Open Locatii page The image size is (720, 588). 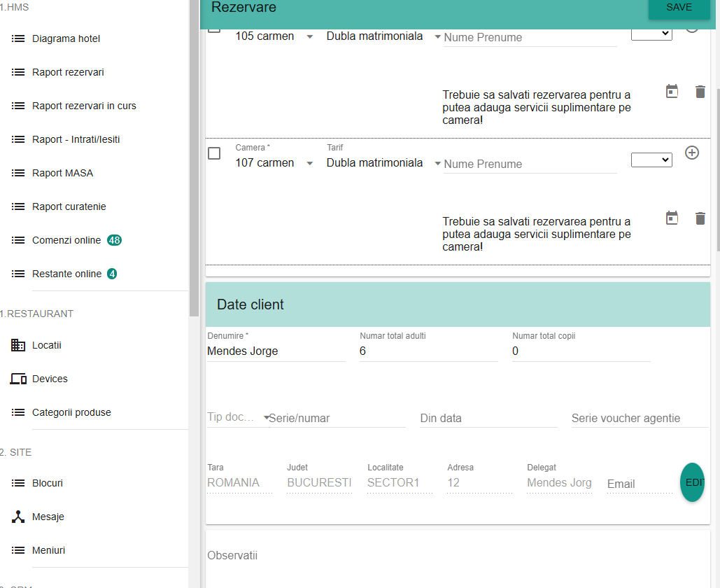click(46, 345)
